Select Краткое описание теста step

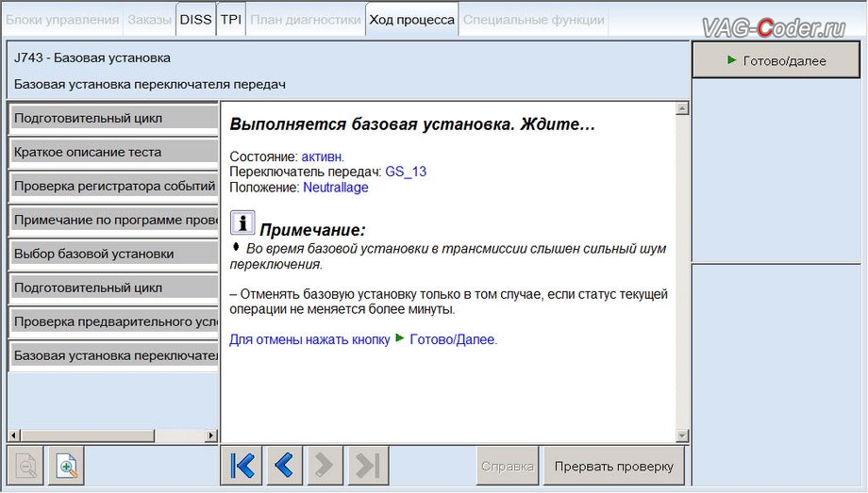coord(113,152)
